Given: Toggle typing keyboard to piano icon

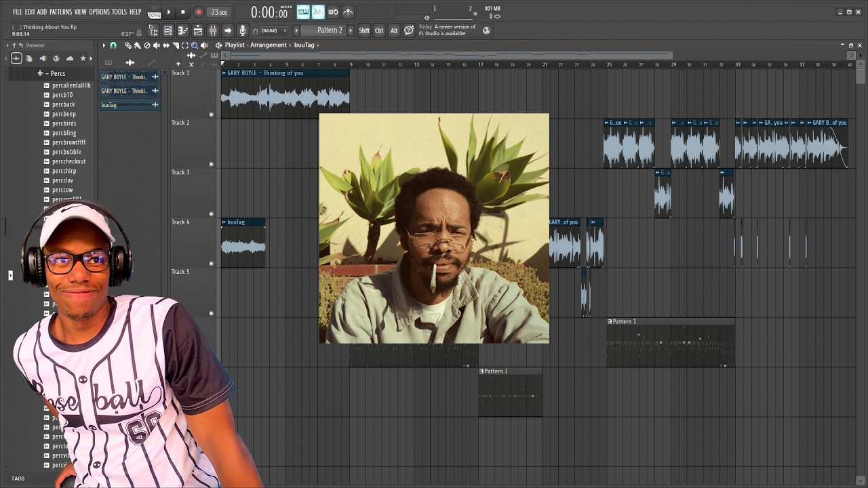Looking at the screenshot, I should point(303,12).
